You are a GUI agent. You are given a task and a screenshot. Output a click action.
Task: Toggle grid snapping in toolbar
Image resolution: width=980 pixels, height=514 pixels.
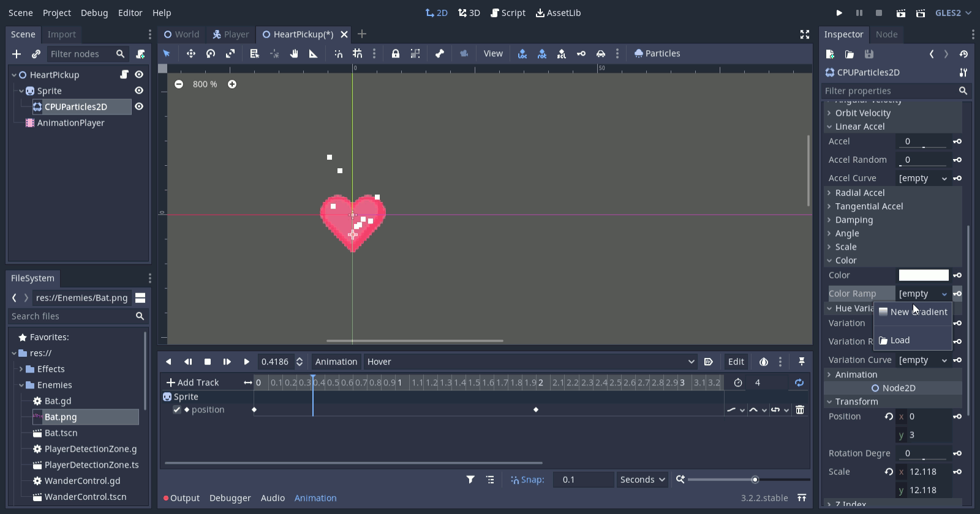point(358,54)
